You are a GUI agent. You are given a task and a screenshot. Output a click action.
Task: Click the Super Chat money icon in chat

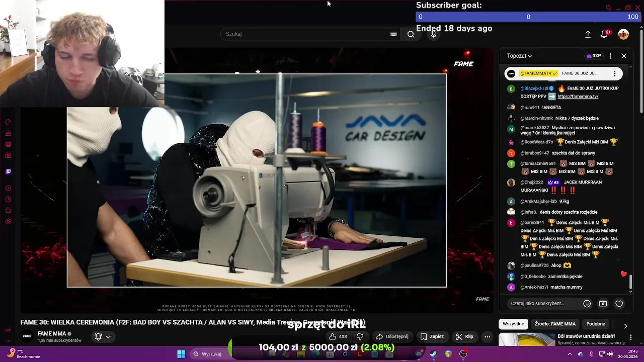(603, 304)
